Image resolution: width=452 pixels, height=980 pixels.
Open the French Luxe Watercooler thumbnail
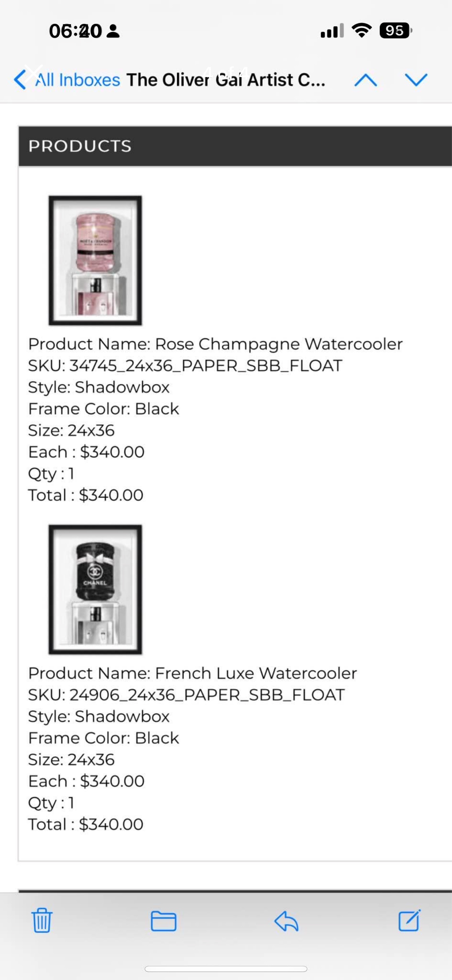point(95,589)
